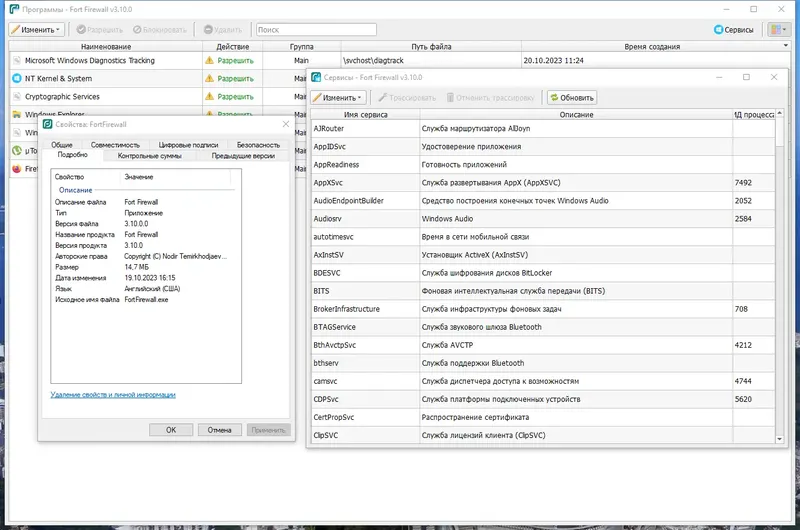Open the Контрольные суммы tab
The height and width of the screenshot is (530, 800).
(149, 156)
